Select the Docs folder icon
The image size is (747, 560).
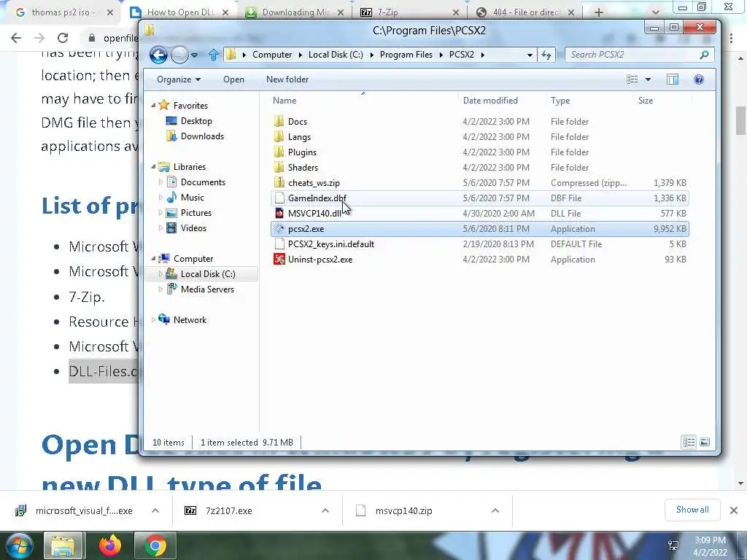(279, 122)
